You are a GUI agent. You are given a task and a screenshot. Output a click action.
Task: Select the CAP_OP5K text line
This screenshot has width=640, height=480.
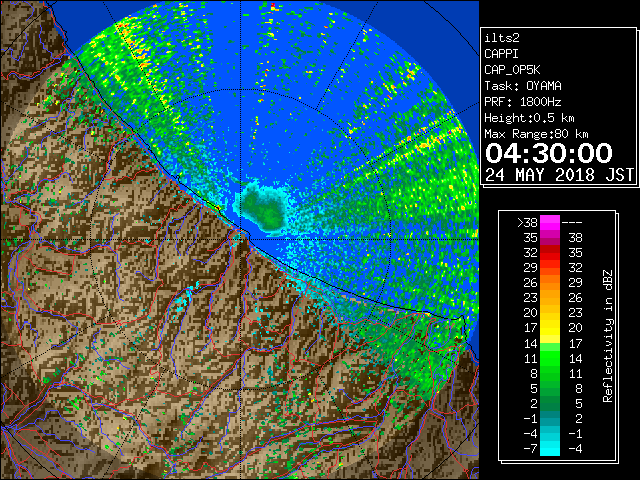512,70
